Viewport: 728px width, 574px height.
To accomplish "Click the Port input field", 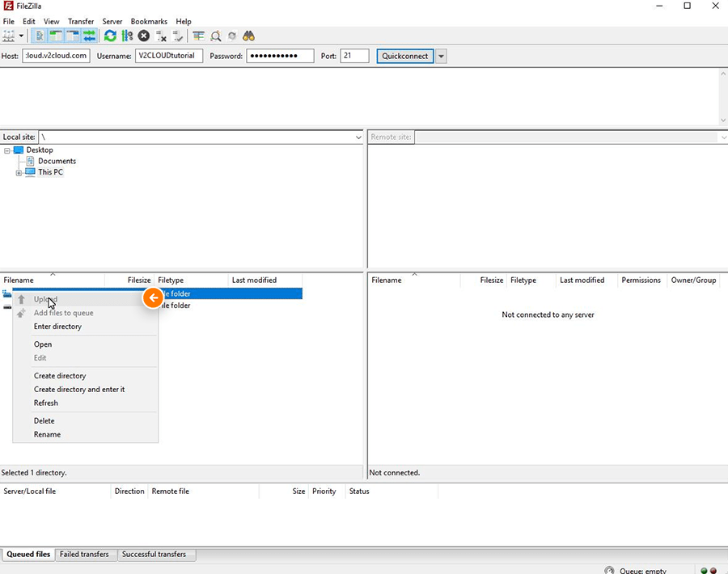I will [354, 56].
